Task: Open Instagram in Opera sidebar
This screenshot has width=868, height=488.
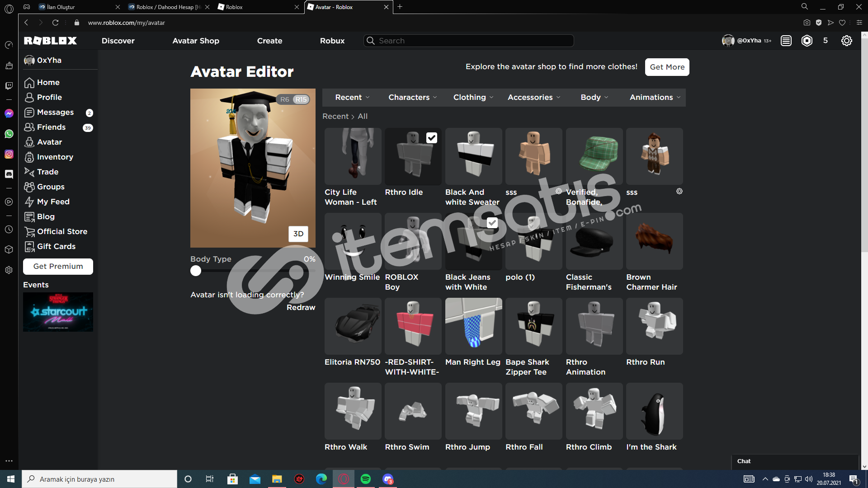Action: coord(9,154)
